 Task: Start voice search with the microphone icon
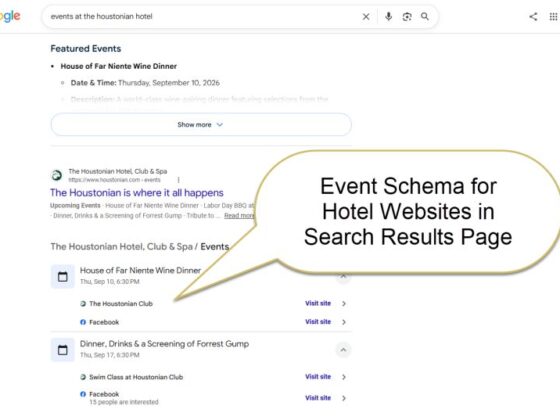389,16
